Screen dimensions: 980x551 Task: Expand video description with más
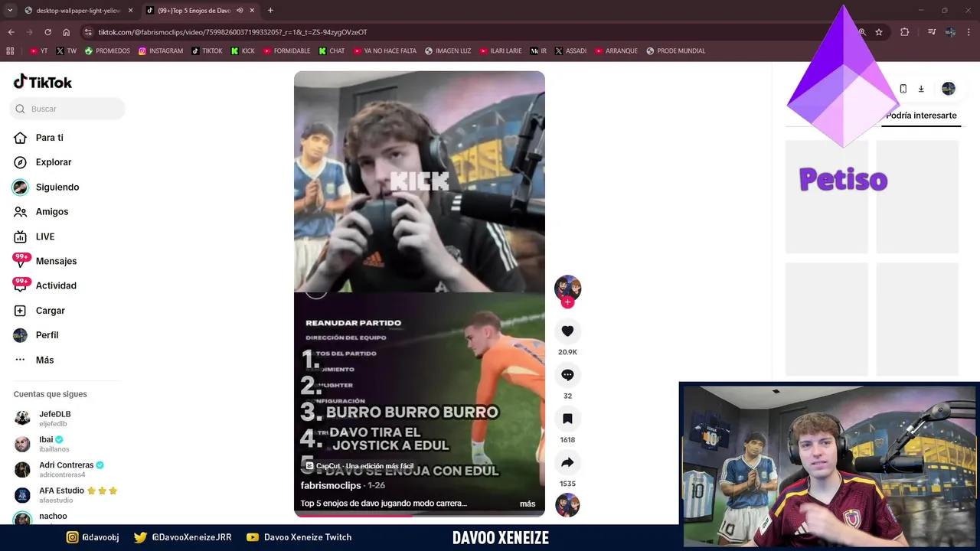[528, 504]
